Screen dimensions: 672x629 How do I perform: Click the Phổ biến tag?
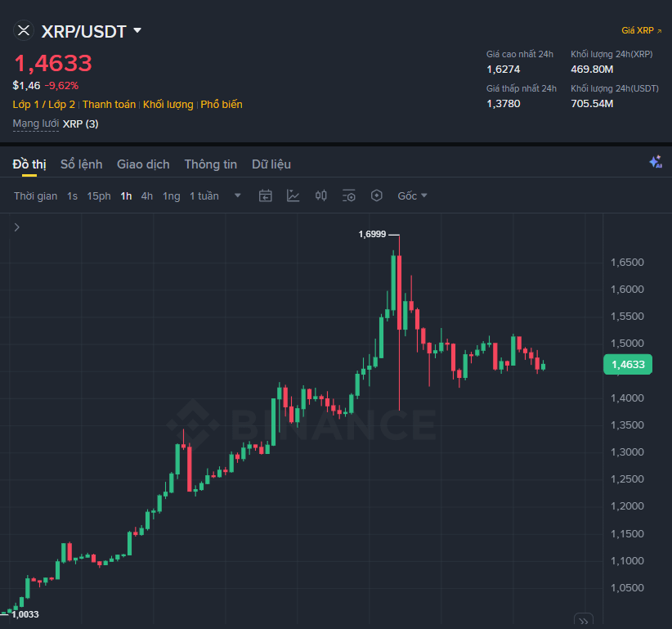tap(222, 105)
